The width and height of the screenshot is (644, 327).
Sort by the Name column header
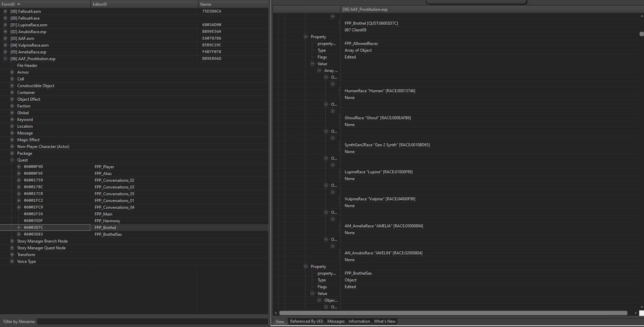233,4
